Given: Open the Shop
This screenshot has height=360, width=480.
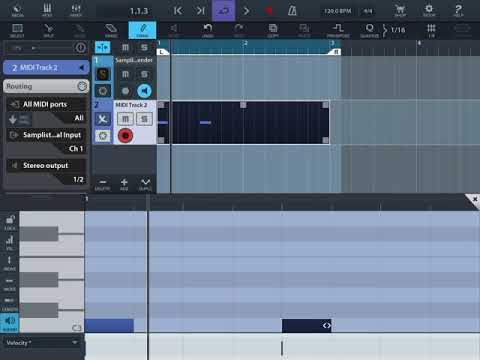Looking at the screenshot, I should click(x=400, y=11).
